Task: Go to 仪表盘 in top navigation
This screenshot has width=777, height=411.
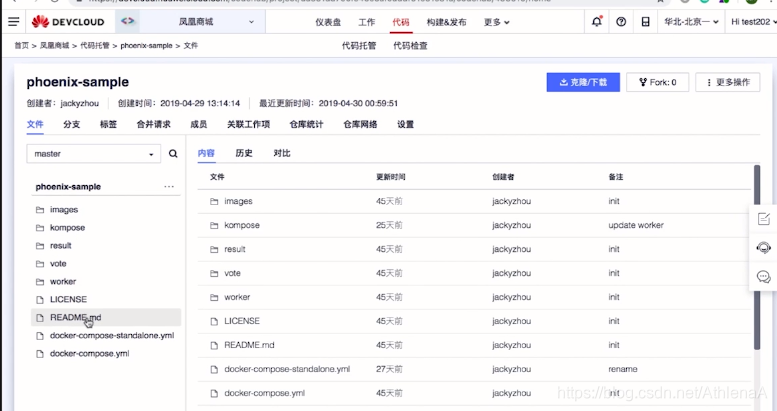Action: point(328,22)
